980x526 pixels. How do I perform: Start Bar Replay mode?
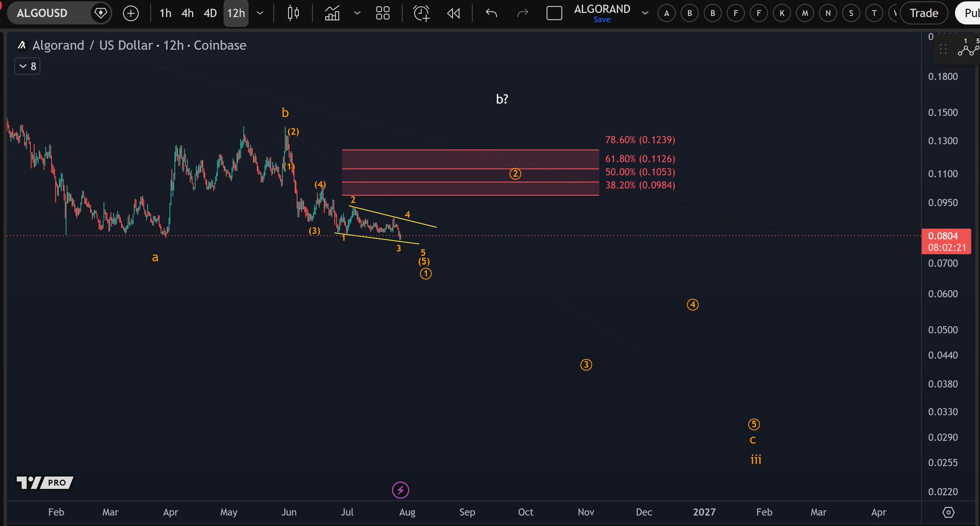pyautogui.click(x=453, y=13)
